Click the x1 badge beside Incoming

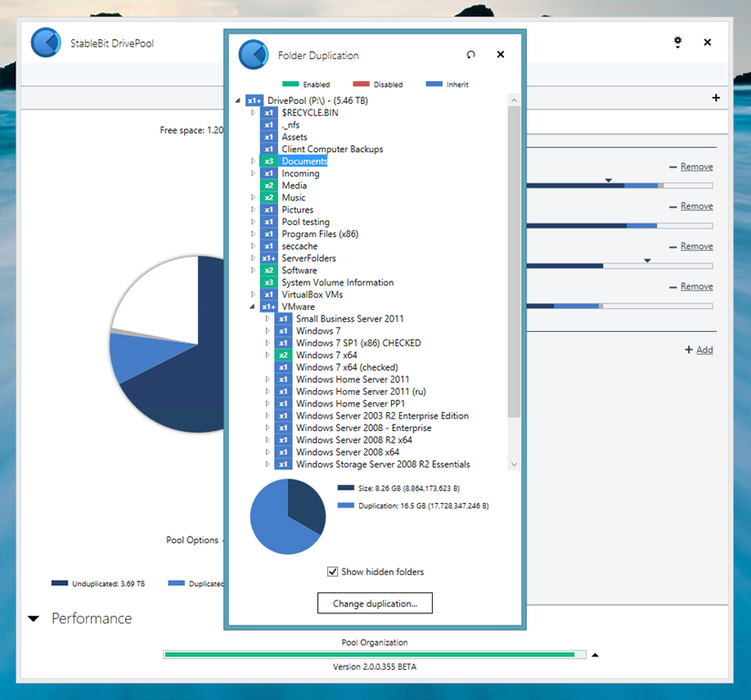(269, 173)
